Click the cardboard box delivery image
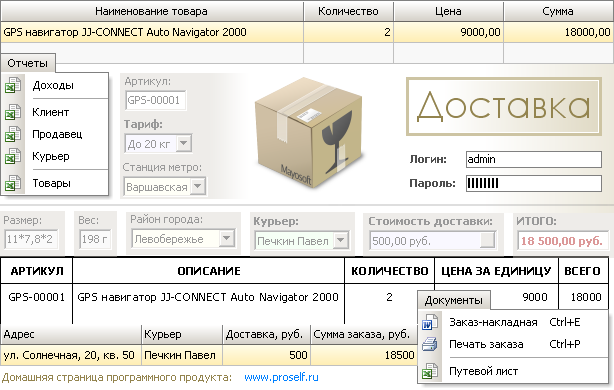The width and height of the screenshot is (614, 390). pos(309,133)
